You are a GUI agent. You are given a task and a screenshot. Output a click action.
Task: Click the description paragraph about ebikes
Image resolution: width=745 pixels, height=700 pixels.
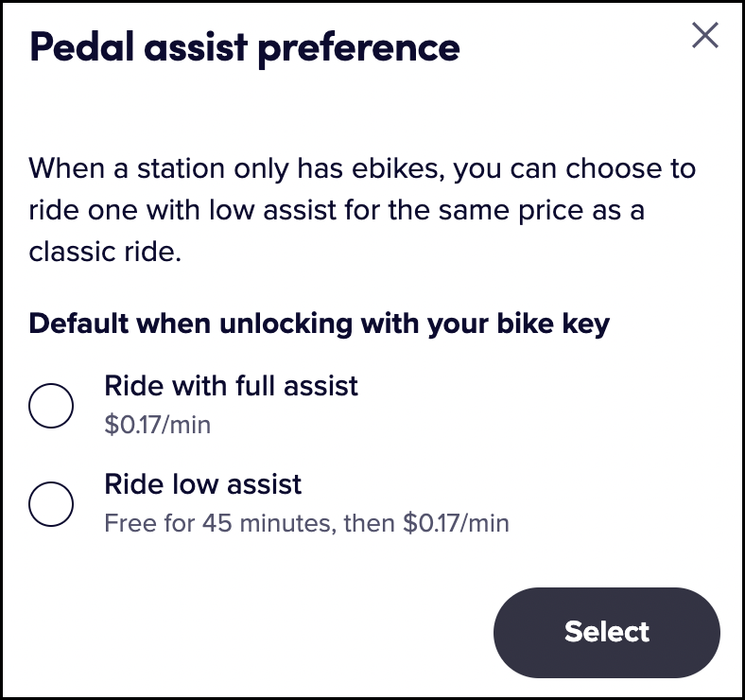pyautogui.click(x=362, y=211)
